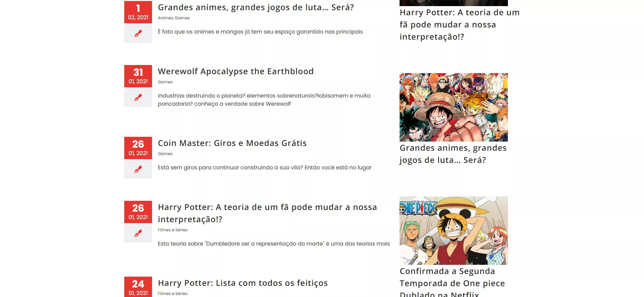Image resolution: width=644 pixels, height=297 pixels.
Task: Select the Filmes e Séries category under Harry Potter teoria
Action: [173, 230]
